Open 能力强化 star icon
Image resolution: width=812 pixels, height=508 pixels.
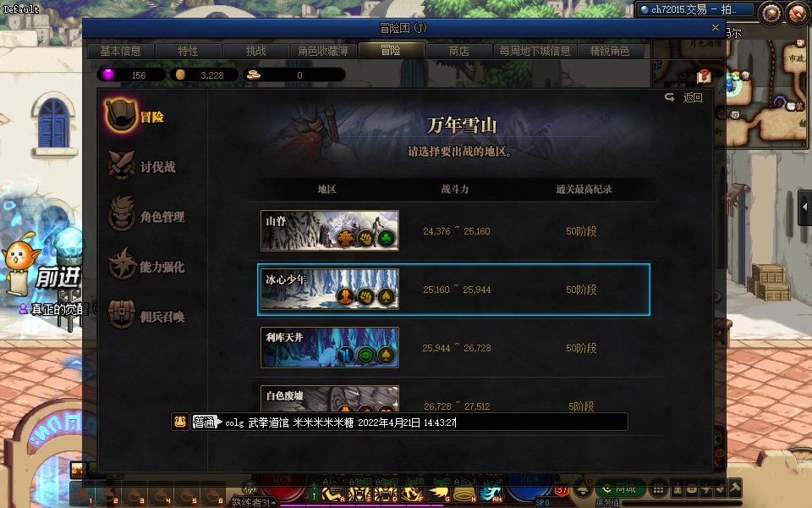(122, 264)
